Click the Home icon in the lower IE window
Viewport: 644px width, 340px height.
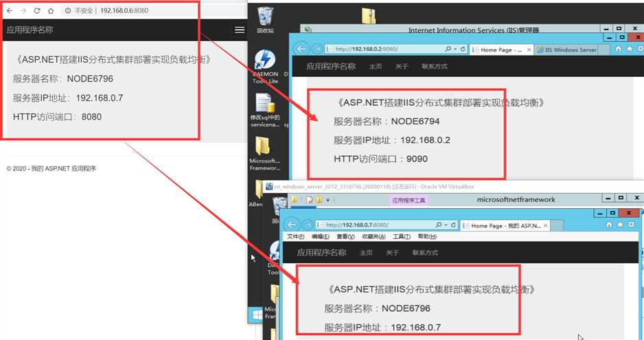click(609, 225)
